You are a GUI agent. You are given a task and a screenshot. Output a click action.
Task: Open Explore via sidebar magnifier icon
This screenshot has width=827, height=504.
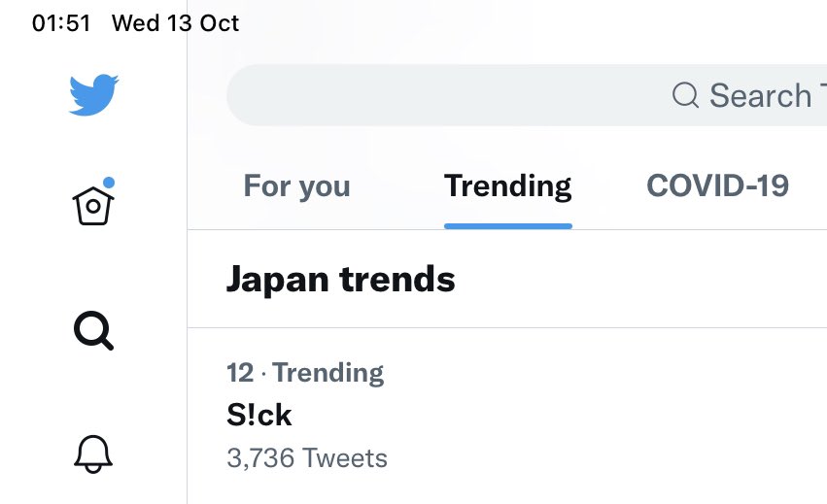[93, 332]
